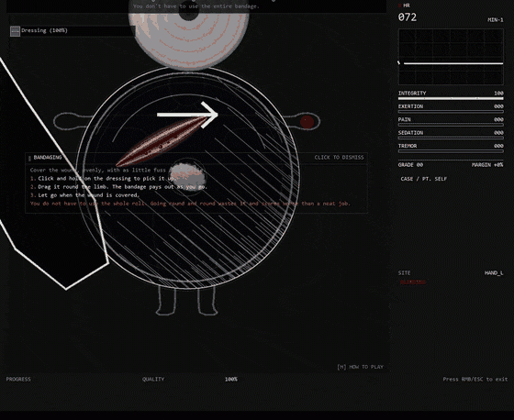Click the red HR indicator dot
Screen dimensions: 514x420
pos(399,6)
